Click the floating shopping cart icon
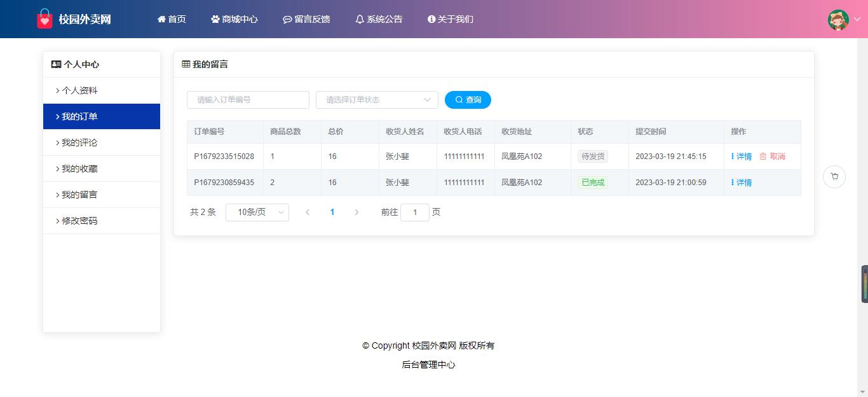868x397 pixels. [834, 177]
